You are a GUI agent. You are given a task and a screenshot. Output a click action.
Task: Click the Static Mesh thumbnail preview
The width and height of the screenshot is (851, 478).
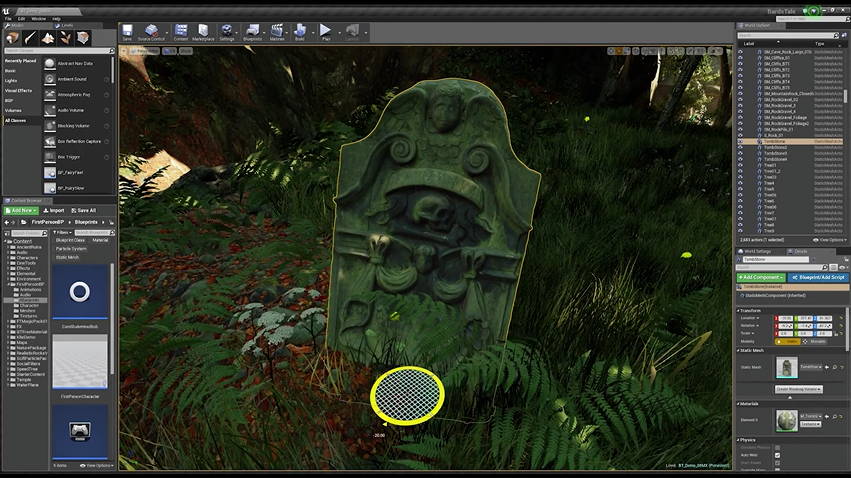click(x=786, y=367)
